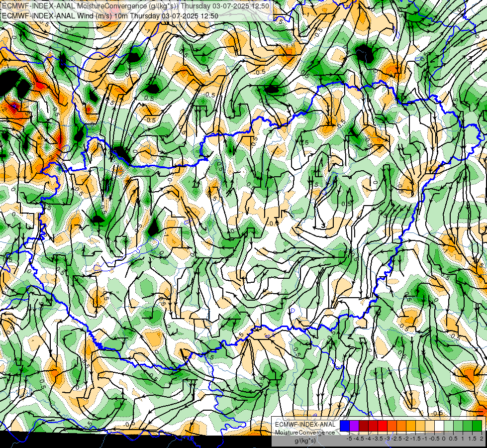Click the legend scale value -2.5
The height and width of the screenshot is (448, 487).
pos(396,439)
